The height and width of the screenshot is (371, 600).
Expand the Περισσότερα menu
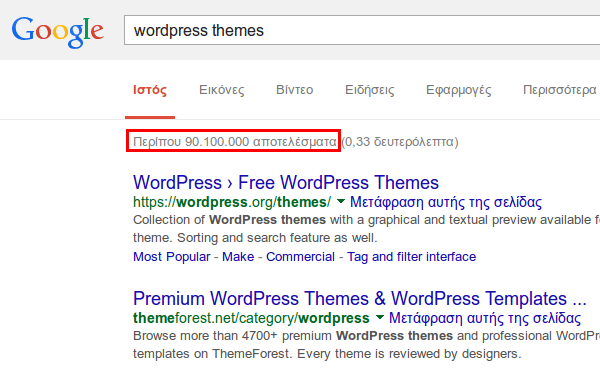pos(560,90)
